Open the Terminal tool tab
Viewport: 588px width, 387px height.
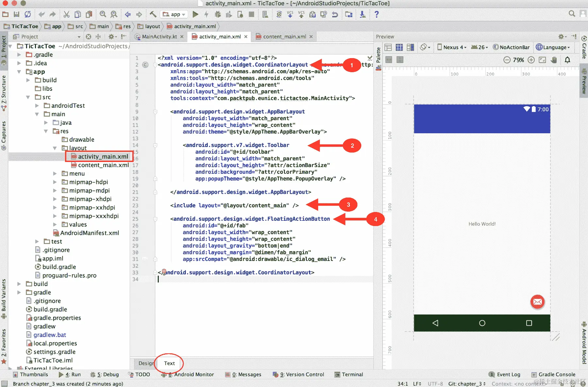click(349, 375)
